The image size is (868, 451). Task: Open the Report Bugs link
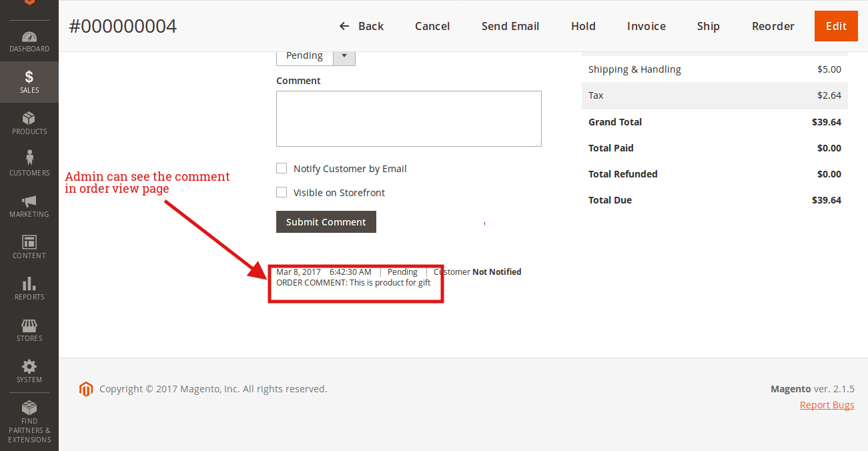tap(827, 404)
